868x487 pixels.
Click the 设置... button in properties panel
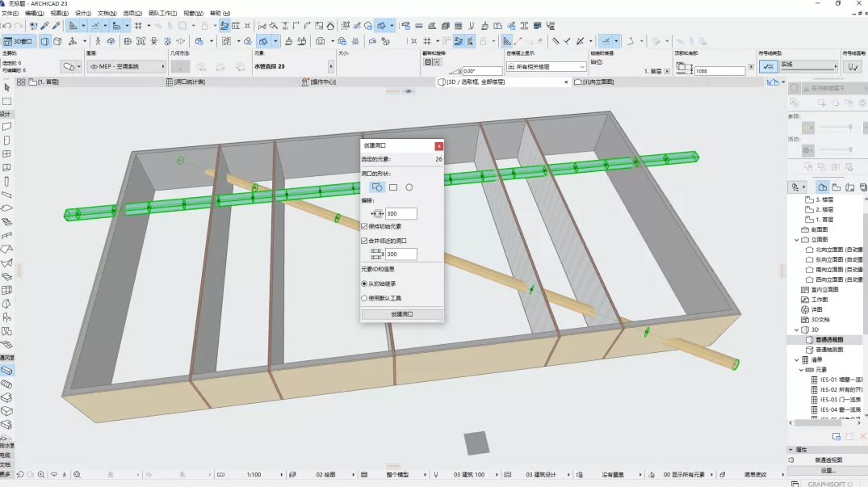click(x=828, y=470)
